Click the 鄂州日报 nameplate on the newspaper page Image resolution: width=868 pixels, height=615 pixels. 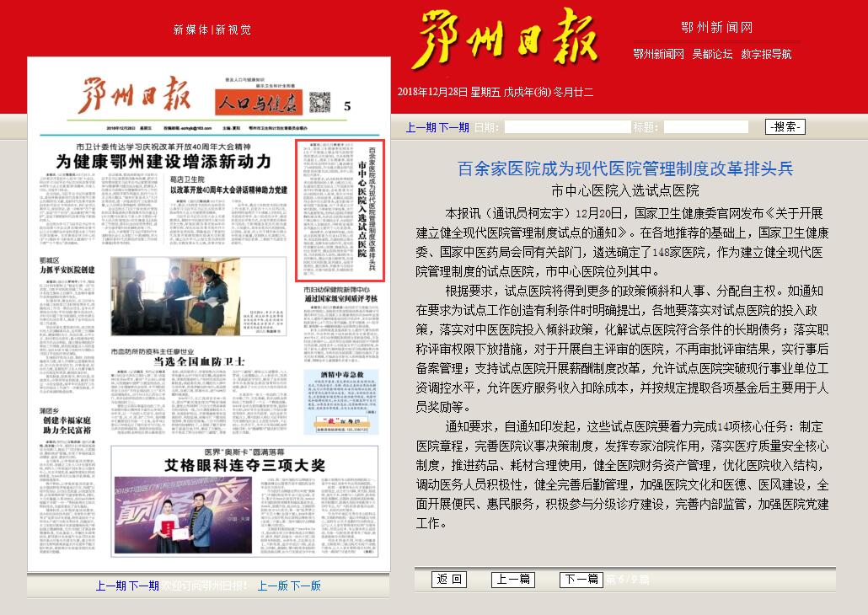[x=136, y=95]
